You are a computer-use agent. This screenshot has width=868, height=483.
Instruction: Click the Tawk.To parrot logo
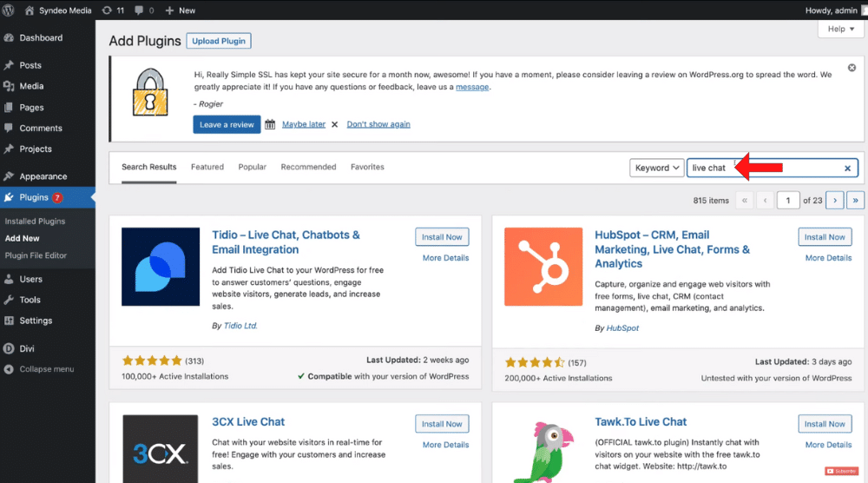point(543,452)
